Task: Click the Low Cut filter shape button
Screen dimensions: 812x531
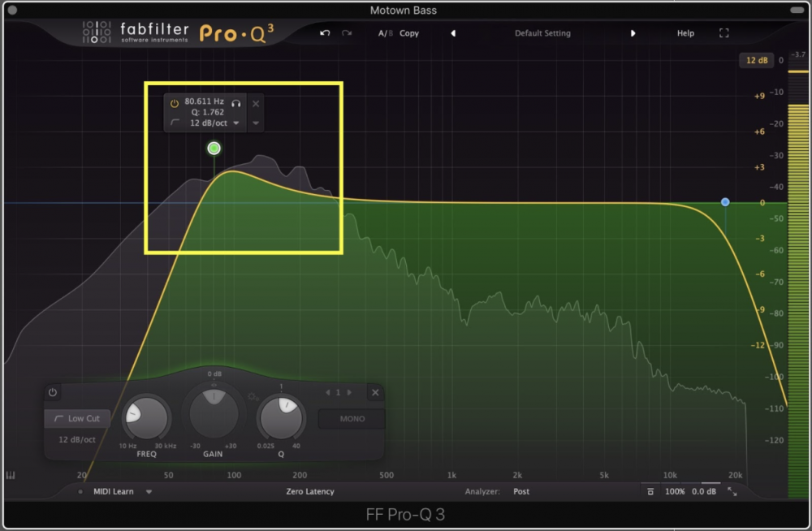Action: point(77,418)
